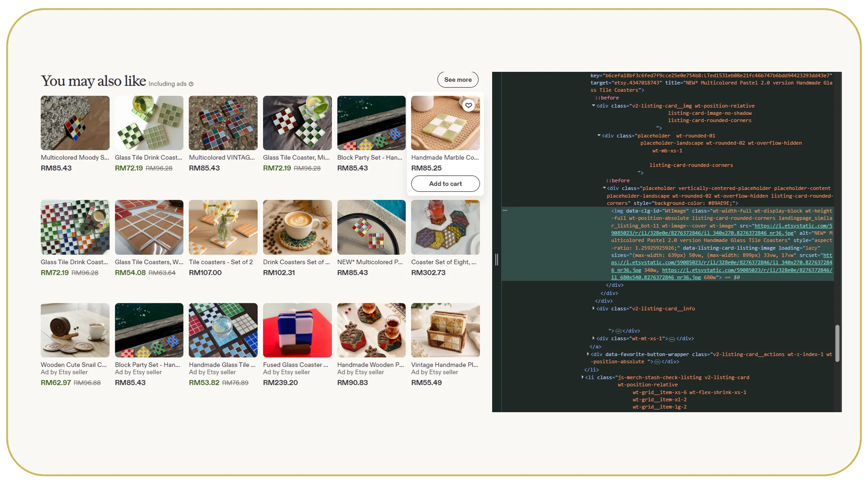Add Handmade Marble coaster to cart
The width and height of the screenshot is (868, 484).
445,183
